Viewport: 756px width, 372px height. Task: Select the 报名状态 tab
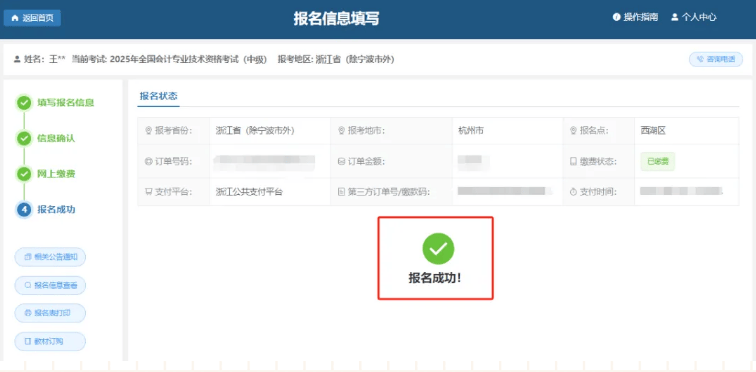click(158, 95)
